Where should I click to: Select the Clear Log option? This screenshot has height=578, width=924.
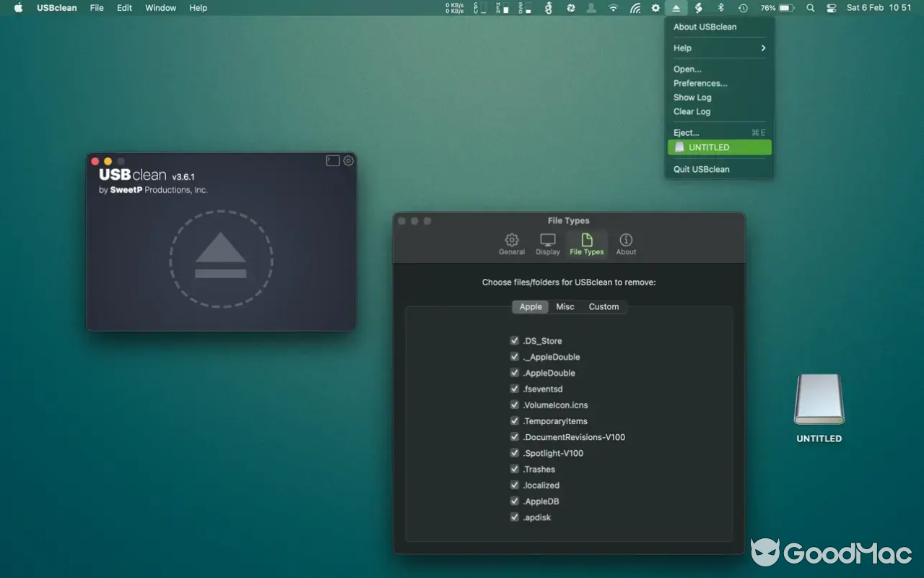point(692,111)
